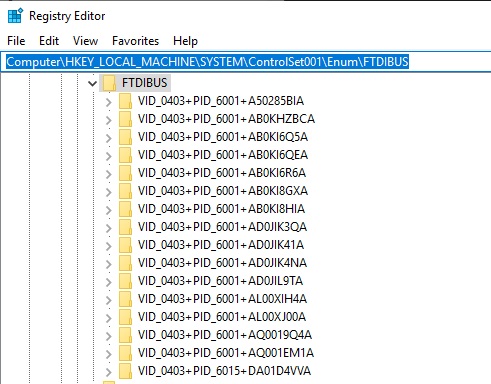Open the Edit menu
This screenshot has width=491, height=384.
coord(49,41)
